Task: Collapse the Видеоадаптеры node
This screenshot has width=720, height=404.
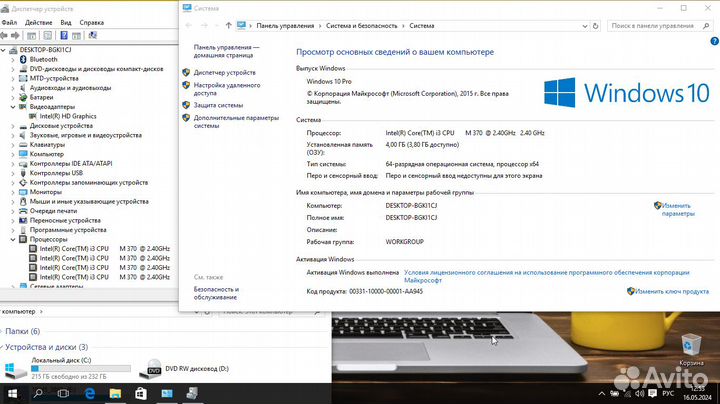Action: 13,107
